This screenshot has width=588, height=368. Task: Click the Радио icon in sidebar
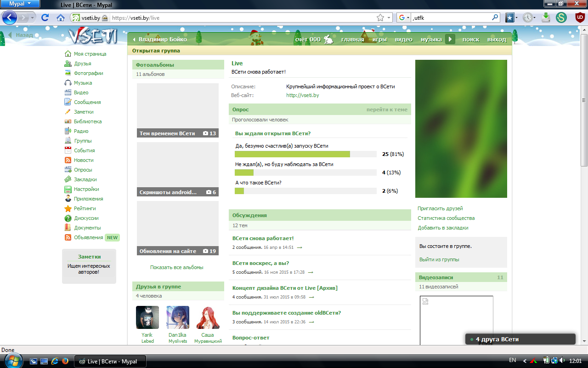[x=68, y=131]
